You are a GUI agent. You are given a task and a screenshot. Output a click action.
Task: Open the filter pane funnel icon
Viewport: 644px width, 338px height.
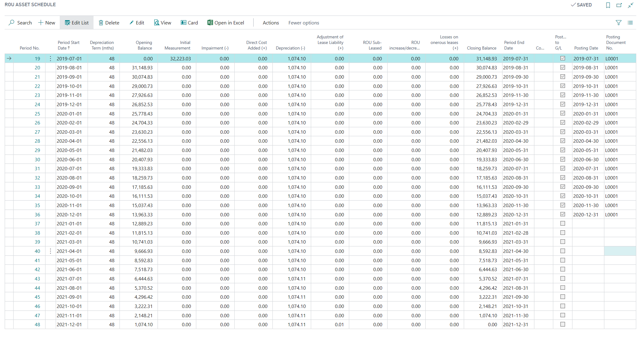pos(618,23)
